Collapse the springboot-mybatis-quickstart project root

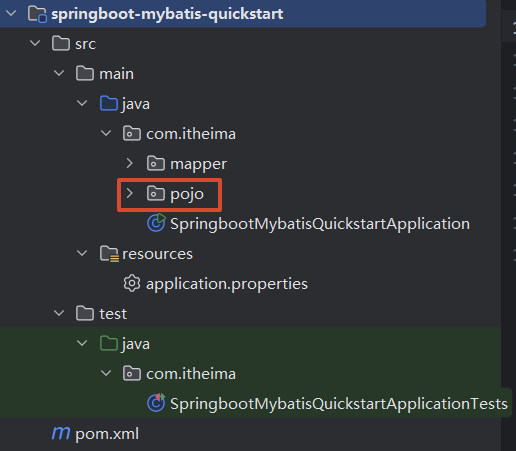pos(11,13)
